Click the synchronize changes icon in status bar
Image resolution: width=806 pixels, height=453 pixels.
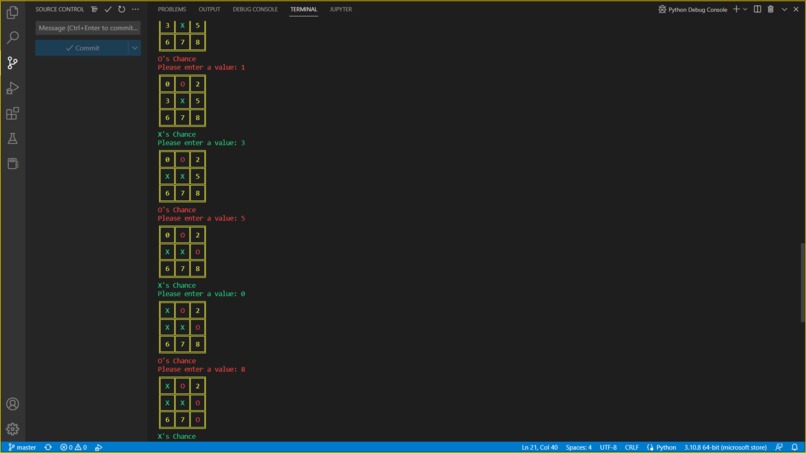click(48, 447)
